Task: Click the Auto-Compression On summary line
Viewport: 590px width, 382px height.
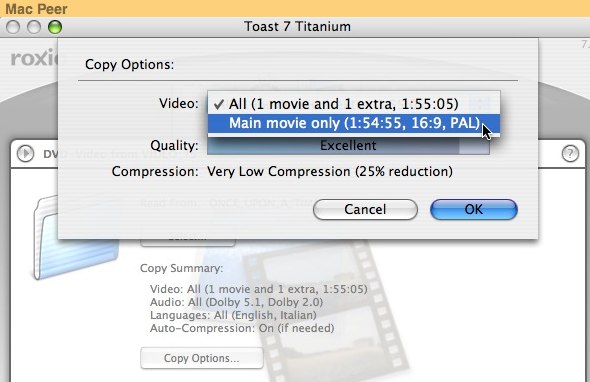Action: click(x=242, y=328)
